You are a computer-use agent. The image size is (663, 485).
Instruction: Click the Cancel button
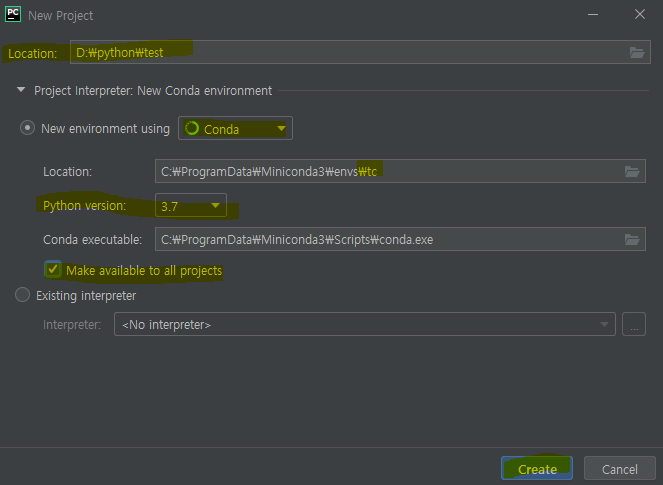(x=619, y=469)
